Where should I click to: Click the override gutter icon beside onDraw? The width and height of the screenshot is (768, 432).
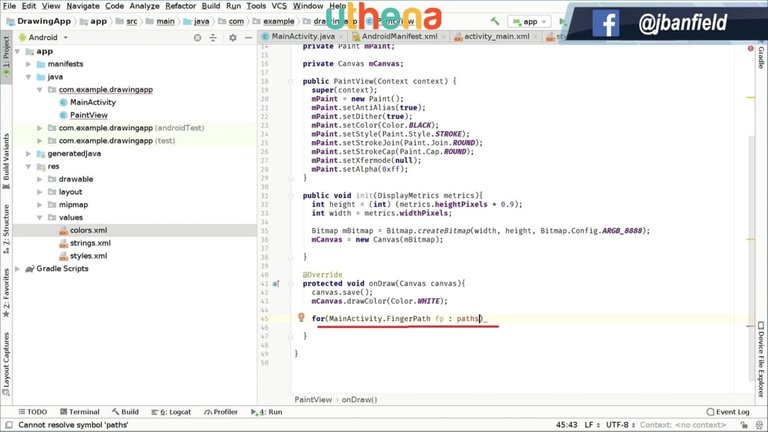click(277, 284)
